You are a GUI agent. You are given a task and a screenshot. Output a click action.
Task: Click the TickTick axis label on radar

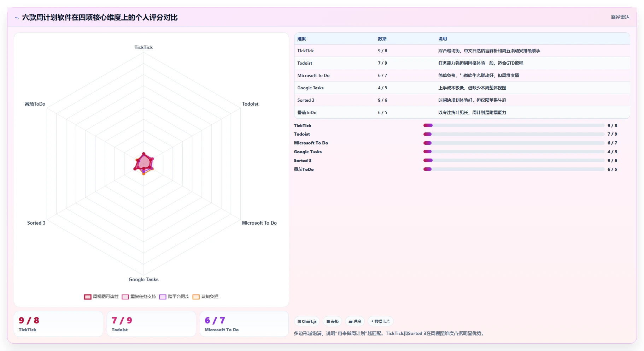tap(144, 47)
